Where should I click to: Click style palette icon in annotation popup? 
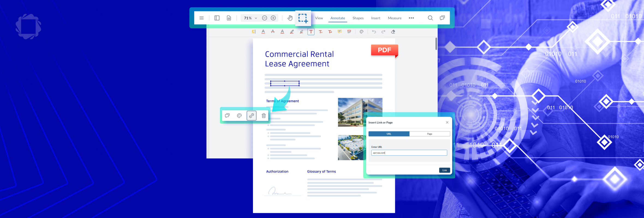tap(239, 116)
